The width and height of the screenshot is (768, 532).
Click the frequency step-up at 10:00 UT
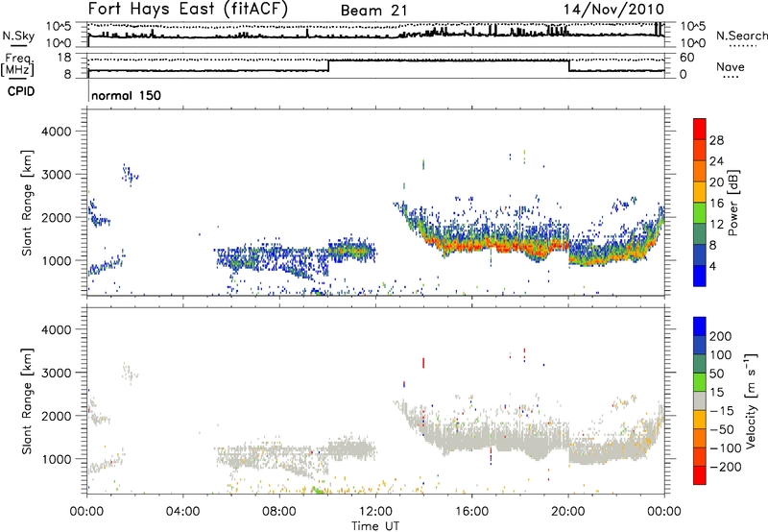[328, 65]
